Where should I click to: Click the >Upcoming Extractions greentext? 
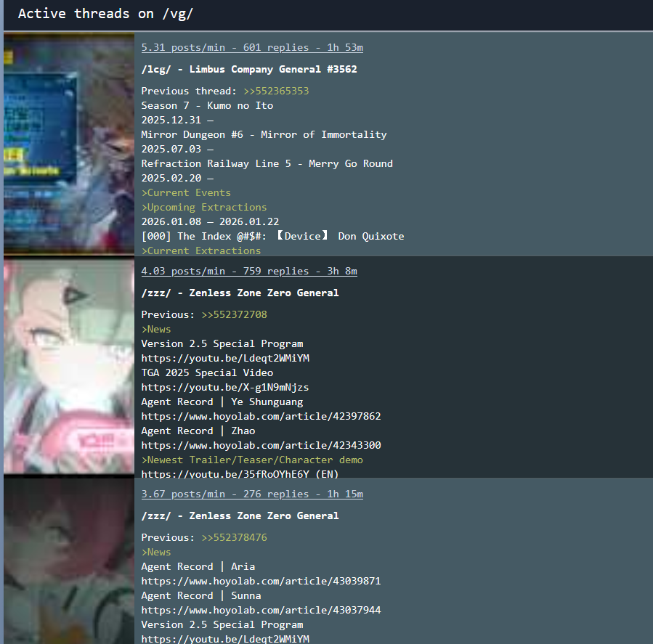pyautogui.click(x=204, y=207)
